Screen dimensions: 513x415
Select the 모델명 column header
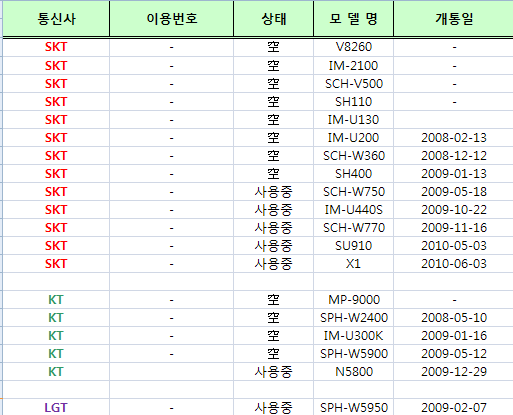(x=354, y=19)
